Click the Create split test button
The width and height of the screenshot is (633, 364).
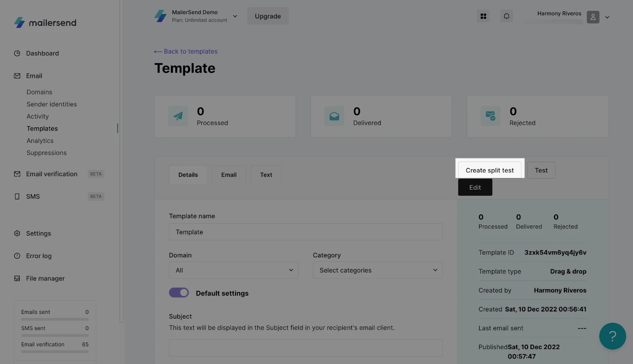[x=489, y=170]
